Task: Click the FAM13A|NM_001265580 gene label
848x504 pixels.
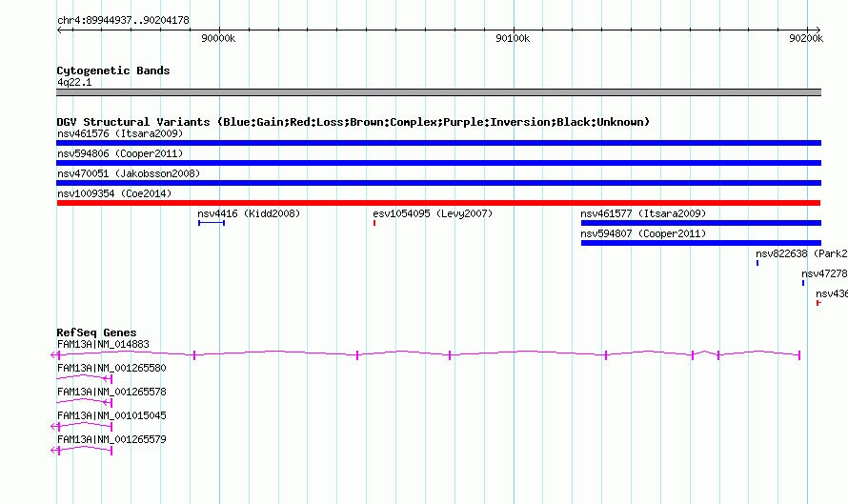Action: (111, 369)
